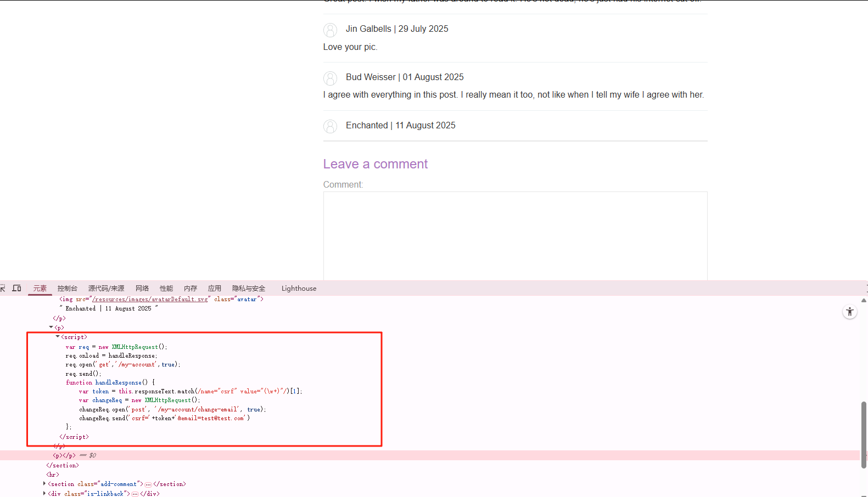868x497 pixels.
Task: Click 'req.onload = handleResponse;' line
Action: [x=111, y=355]
